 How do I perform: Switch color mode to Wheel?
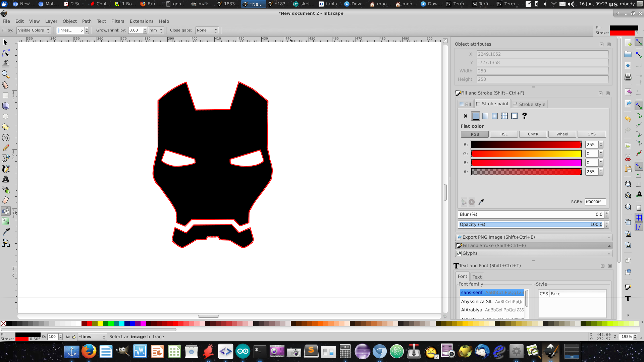tap(562, 134)
